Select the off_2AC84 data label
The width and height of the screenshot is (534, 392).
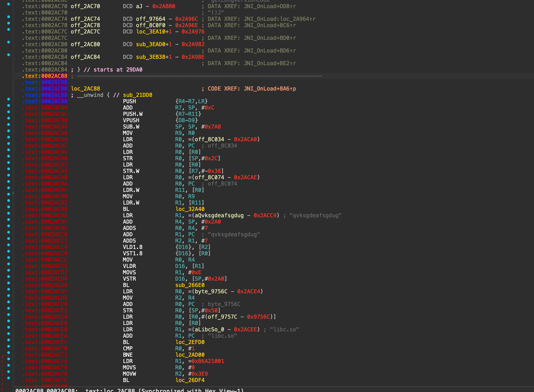pos(85,57)
